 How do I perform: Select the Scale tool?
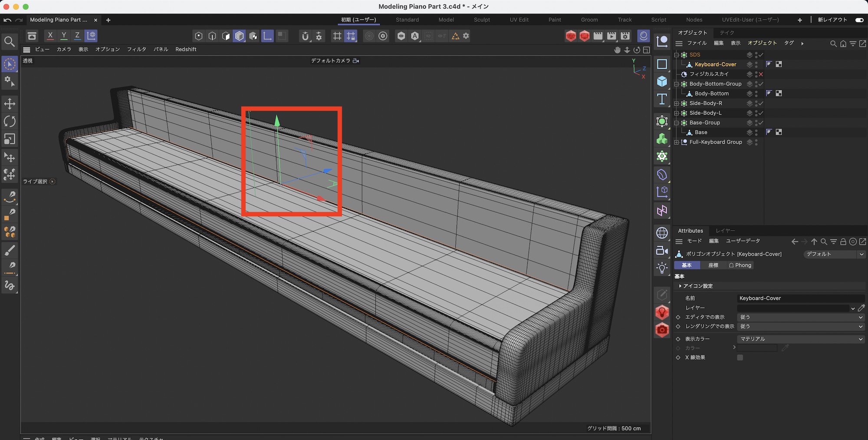pyautogui.click(x=10, y=139)
